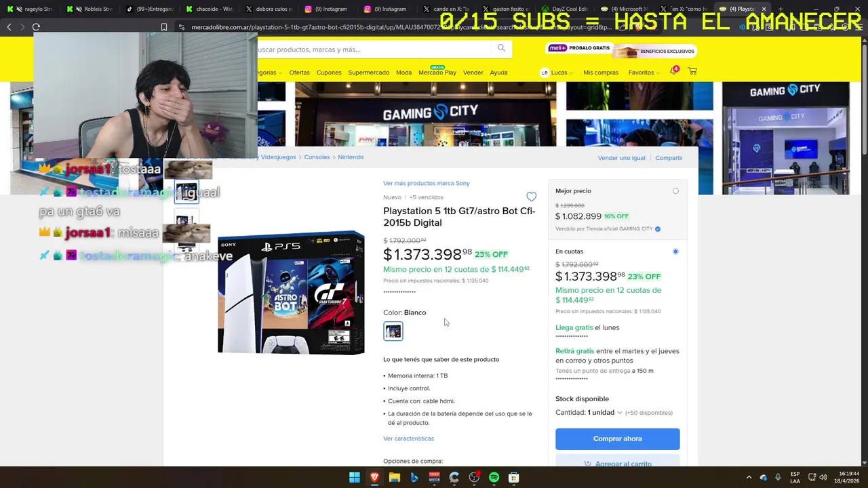Open the notifications bell
The image size is (868, 488).
(x=673, y=71)
